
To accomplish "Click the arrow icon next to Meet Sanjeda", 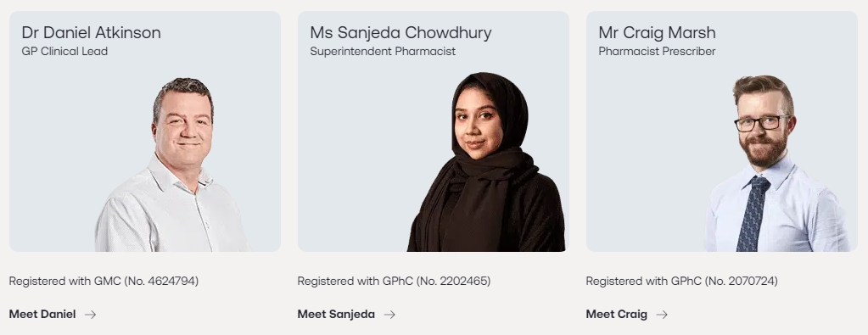I will point(389,315).
